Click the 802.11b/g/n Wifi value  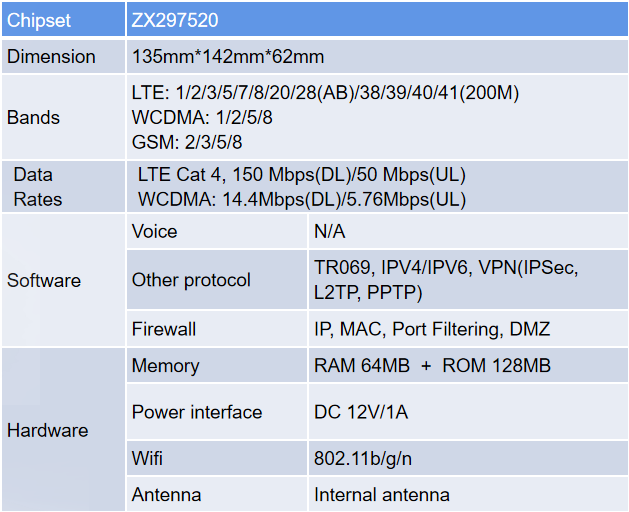[363, 459]
